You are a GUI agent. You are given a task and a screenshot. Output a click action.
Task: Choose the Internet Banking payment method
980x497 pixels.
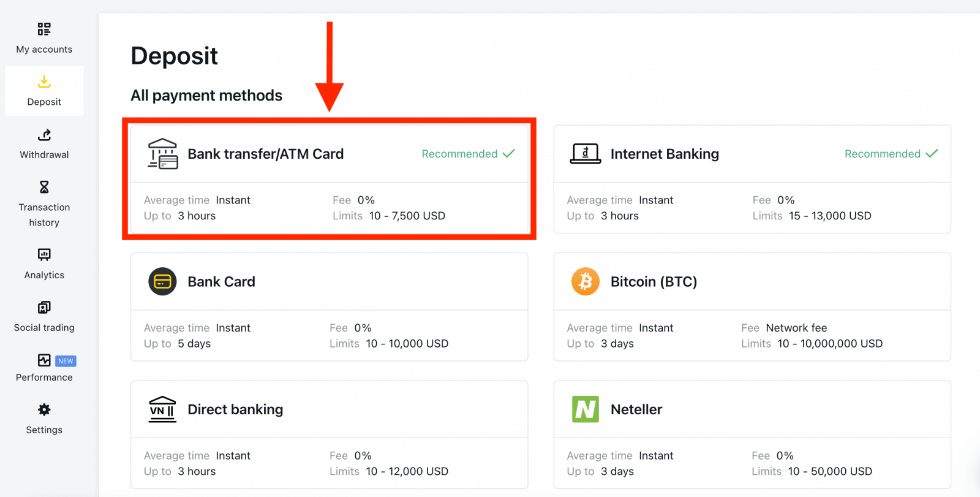665,154
